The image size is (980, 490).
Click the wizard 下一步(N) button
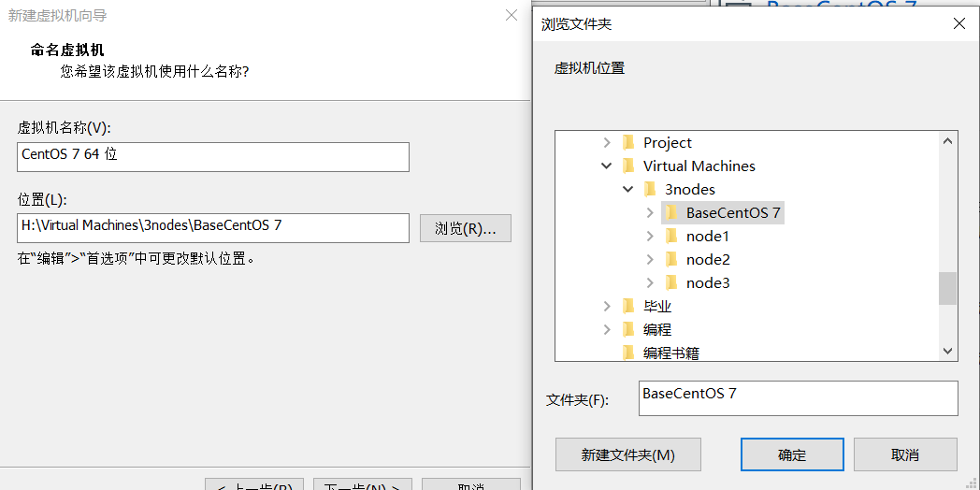click(363, 485)
